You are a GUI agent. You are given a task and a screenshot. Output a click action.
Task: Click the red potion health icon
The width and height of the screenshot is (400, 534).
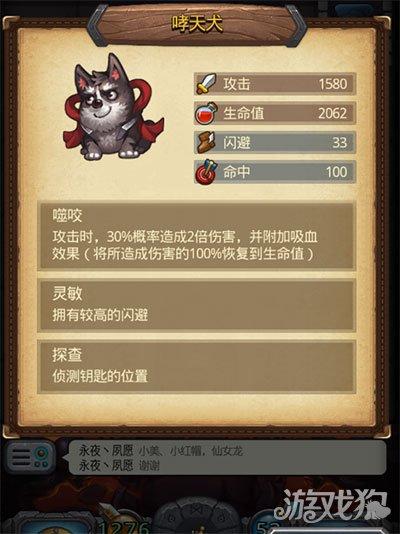point(206,113)
